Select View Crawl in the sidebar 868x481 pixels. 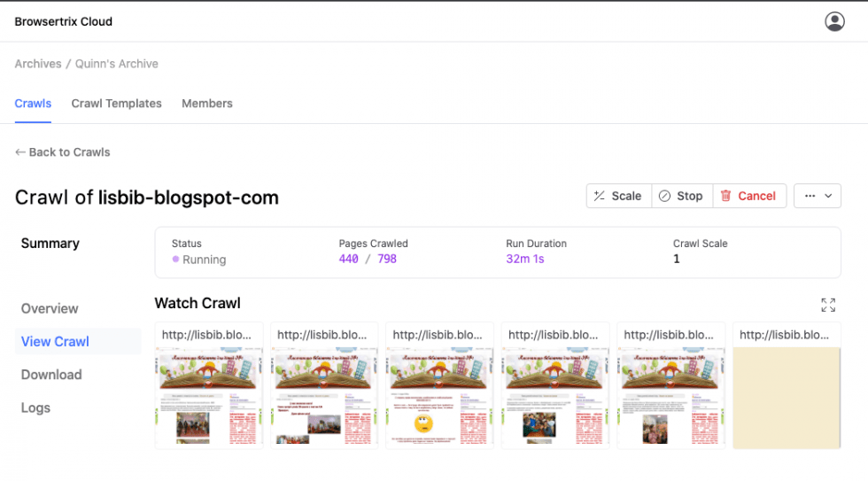[55, 342]
